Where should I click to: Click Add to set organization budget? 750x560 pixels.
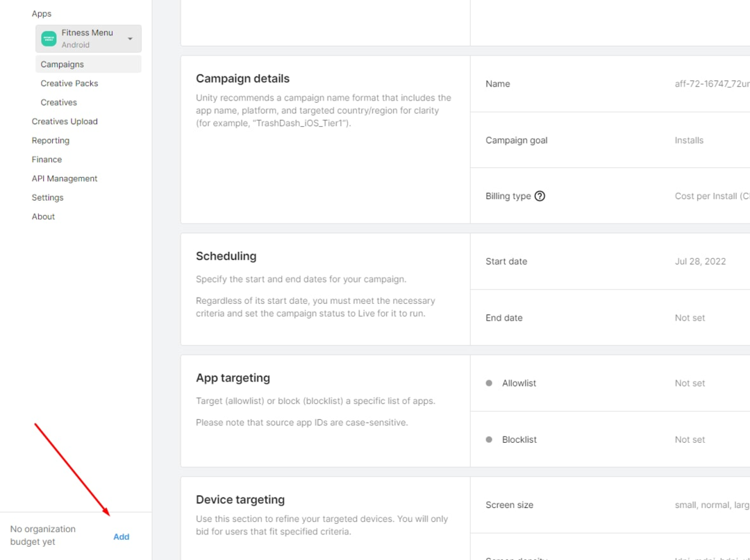(x=122, y=536)
